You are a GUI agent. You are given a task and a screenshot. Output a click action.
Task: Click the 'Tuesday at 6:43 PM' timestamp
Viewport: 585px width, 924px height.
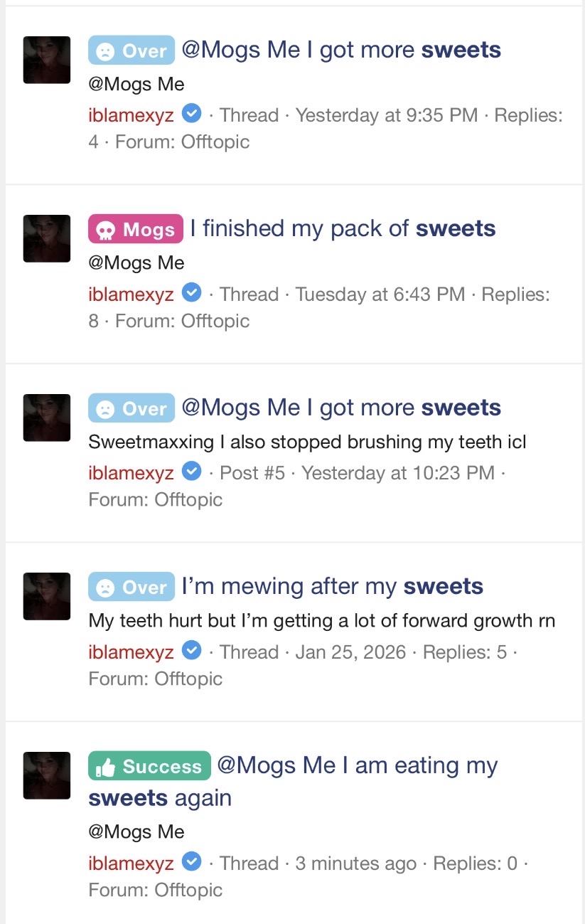pos(380,294)
